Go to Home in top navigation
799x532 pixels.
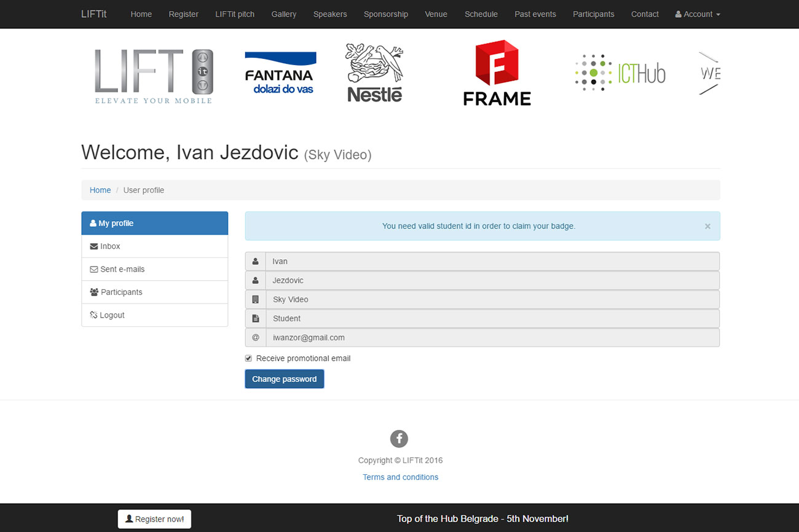(x=141, y=14)
